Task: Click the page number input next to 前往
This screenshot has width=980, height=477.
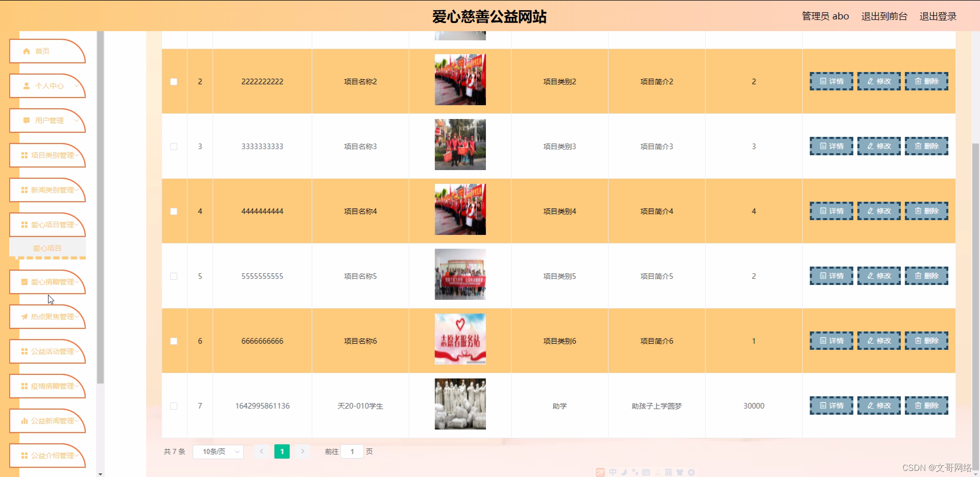Action: click(x=352, y=451)
